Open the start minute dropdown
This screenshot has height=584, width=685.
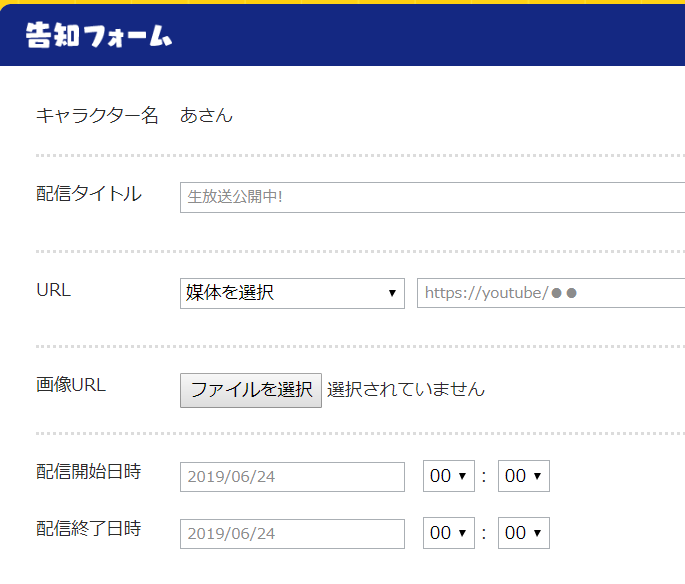tap(524, 476)
